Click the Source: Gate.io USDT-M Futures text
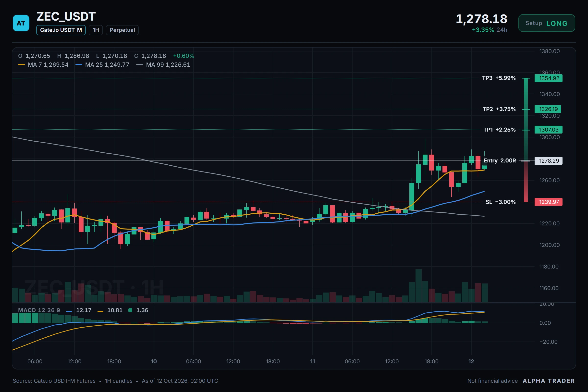The height and width of the screenshot is (392, 588). 54,381
